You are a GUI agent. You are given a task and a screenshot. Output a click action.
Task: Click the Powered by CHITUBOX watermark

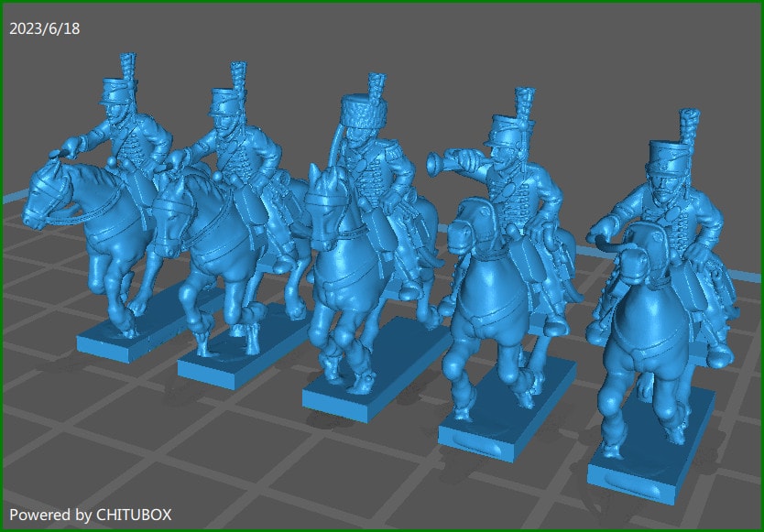(92, 515)
